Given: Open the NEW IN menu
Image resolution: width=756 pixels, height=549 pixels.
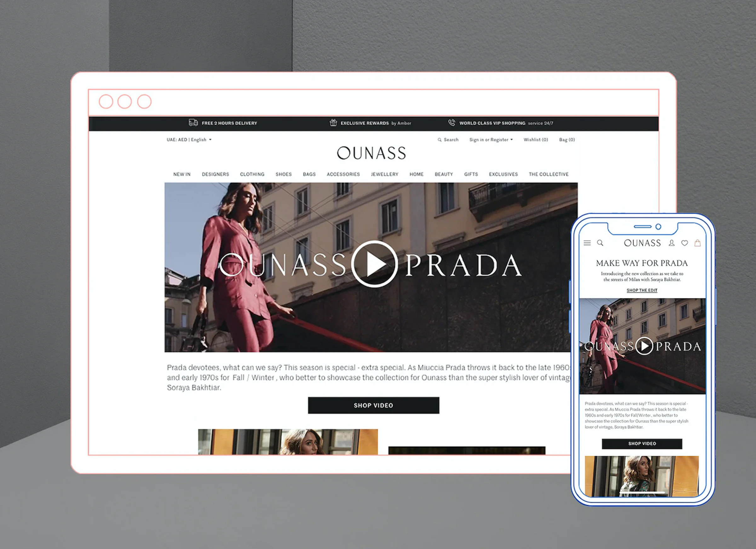Looking at the screenshot, I should (182, 174).
